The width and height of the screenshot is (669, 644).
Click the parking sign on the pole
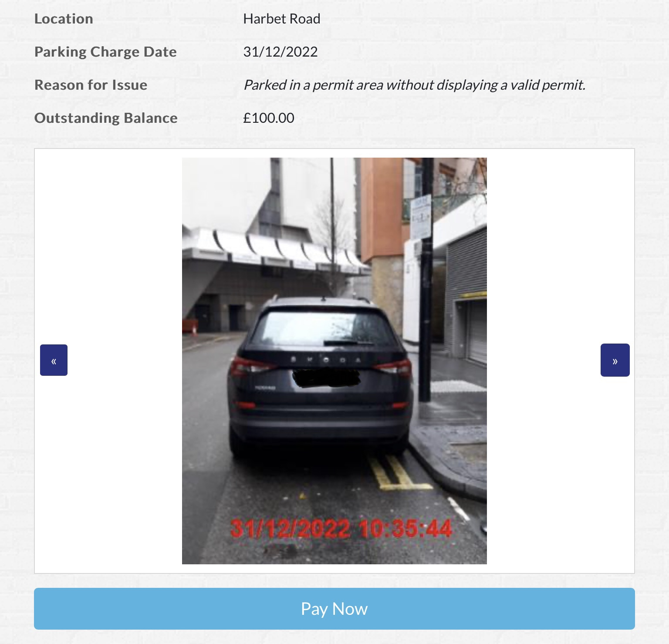pyautogui.click(x=421, y=216)
